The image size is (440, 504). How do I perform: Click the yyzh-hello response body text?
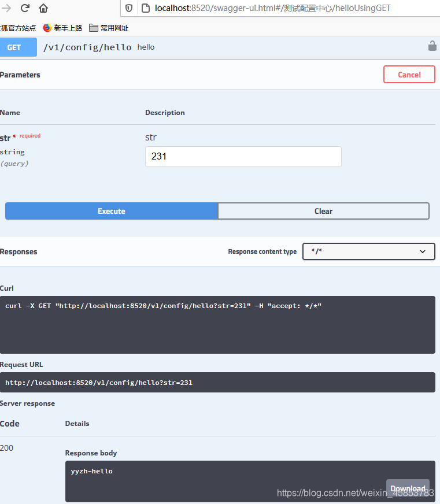(92, 471)
